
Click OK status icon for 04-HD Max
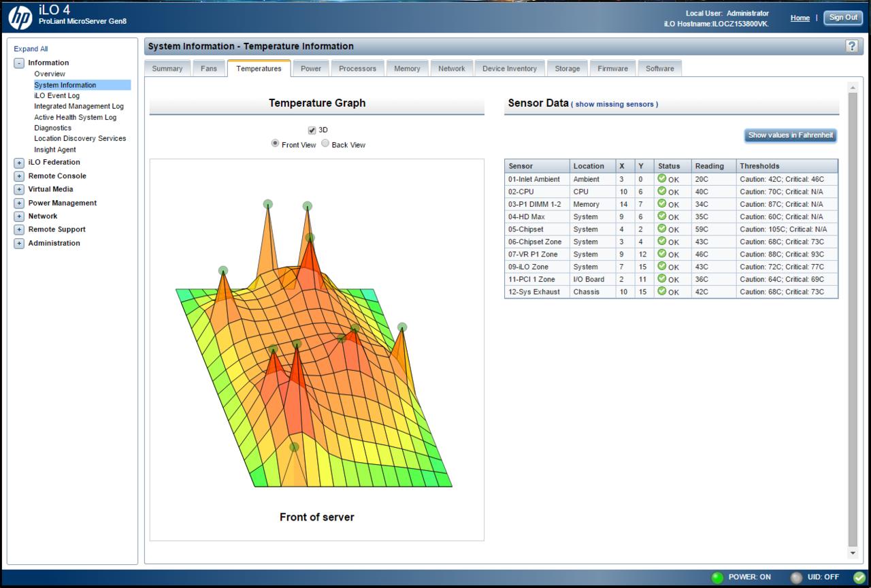pos(662,216)
